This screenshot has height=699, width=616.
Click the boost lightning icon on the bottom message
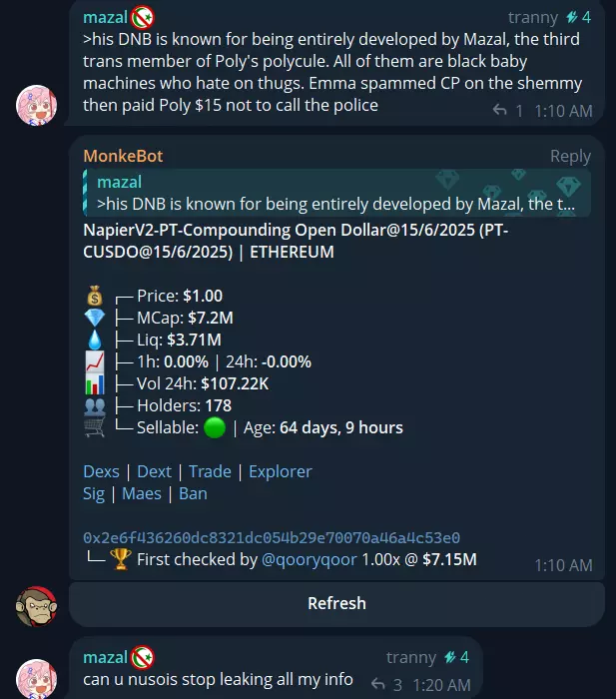450,657
